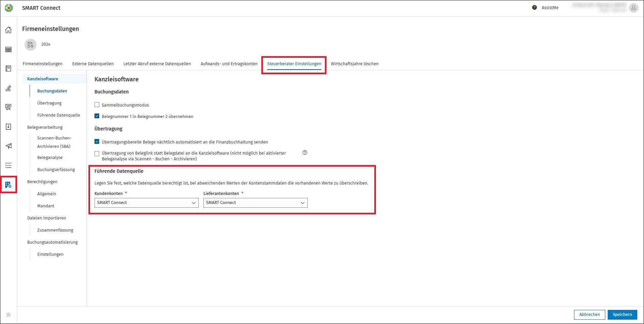This screenshot has width=644, height=324.
Task: Select Berechtigungen in side navigation
Action: point(42,182)
